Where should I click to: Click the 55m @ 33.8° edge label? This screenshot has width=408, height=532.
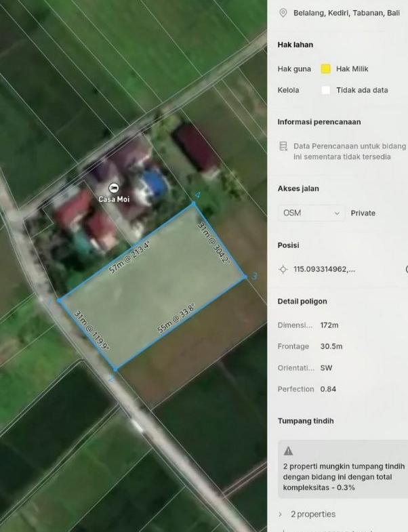tap(177, 319)
